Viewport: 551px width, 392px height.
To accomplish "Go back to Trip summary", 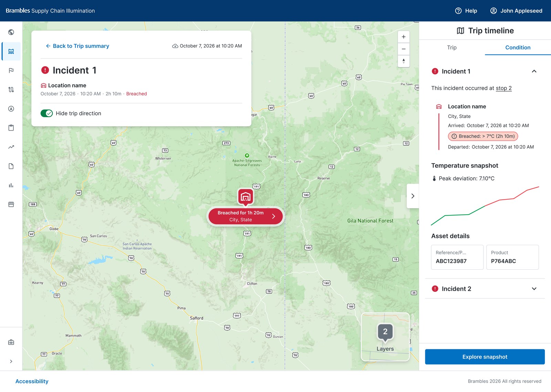I will pyautogui.click(x=77, y=46).
